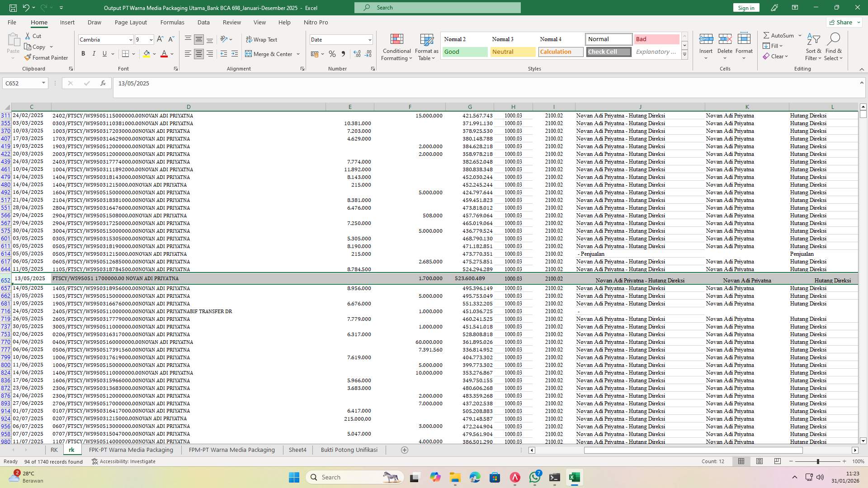Viewport: 868px width, 488px height.
Task: Click the Percent Style icon
Action: click(332, 54)
